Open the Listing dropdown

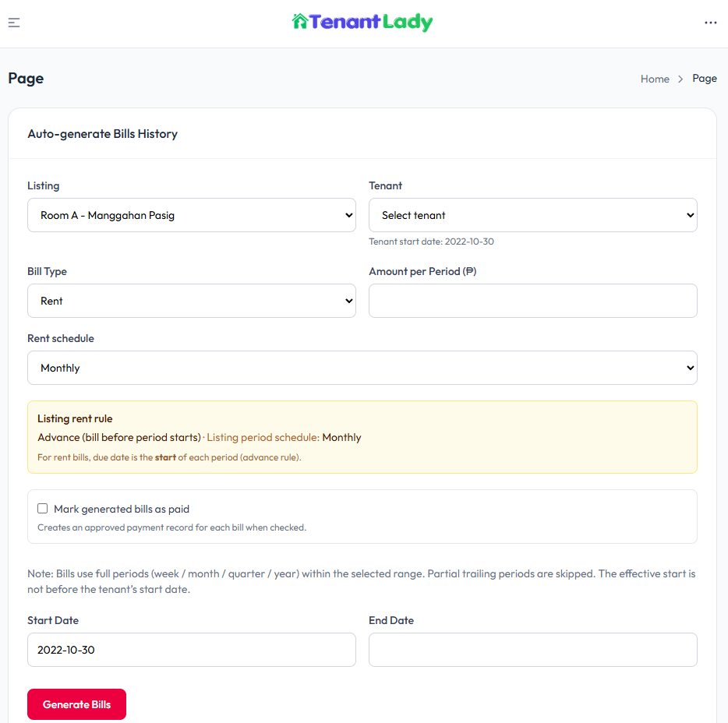pos(191,215)
